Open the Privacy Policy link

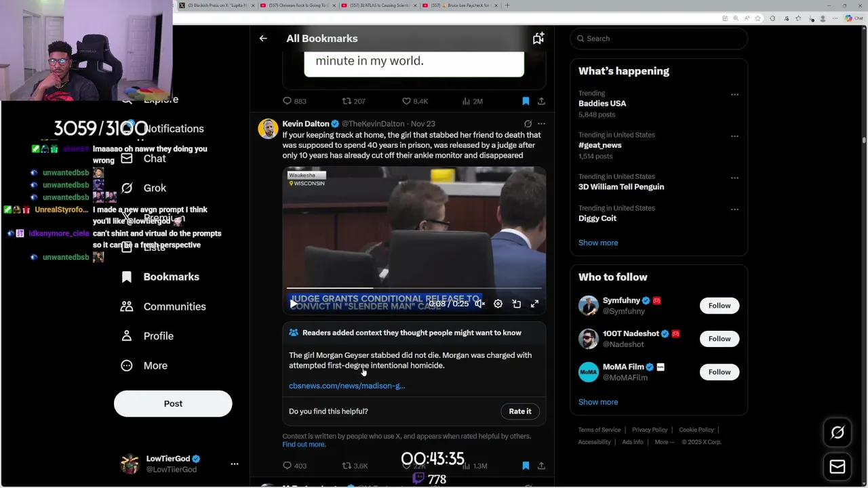coord(650,430)
